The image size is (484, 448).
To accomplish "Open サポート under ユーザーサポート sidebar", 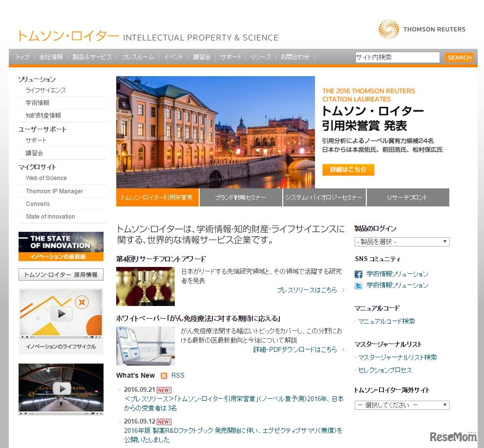I will point(36,141).
